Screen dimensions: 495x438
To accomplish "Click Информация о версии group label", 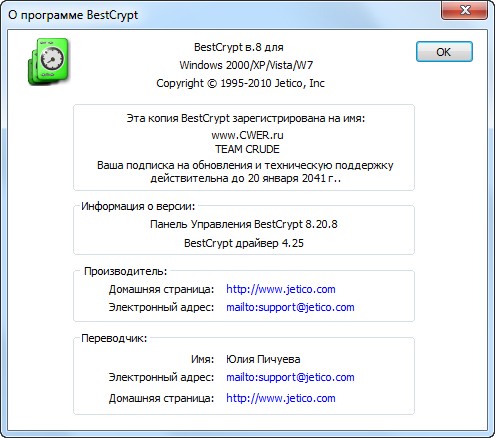I will pos(138,206).
